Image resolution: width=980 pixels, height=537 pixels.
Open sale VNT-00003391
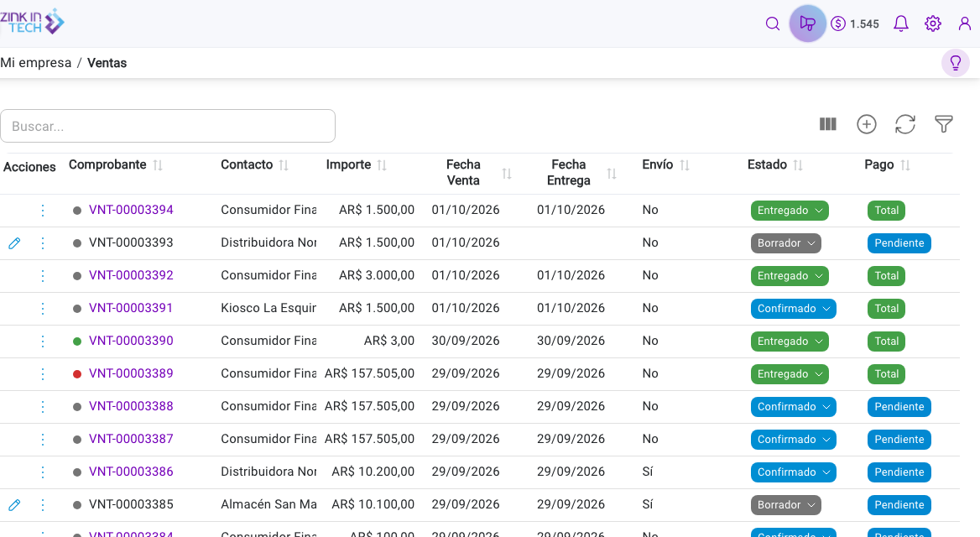pos(131,308)
